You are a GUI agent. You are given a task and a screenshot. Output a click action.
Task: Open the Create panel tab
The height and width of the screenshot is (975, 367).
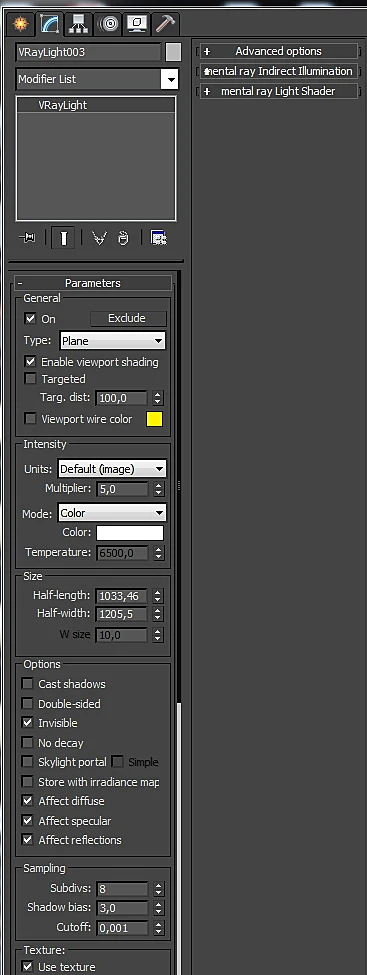pos(22,24)
